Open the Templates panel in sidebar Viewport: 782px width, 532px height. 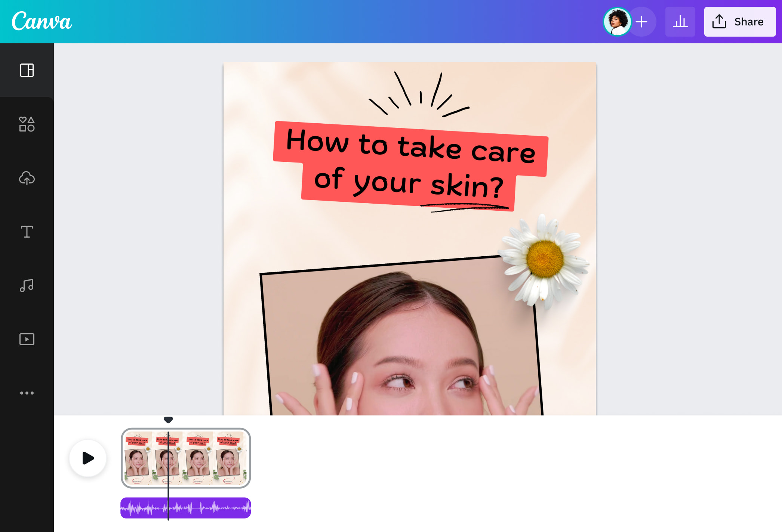point(27,70)
